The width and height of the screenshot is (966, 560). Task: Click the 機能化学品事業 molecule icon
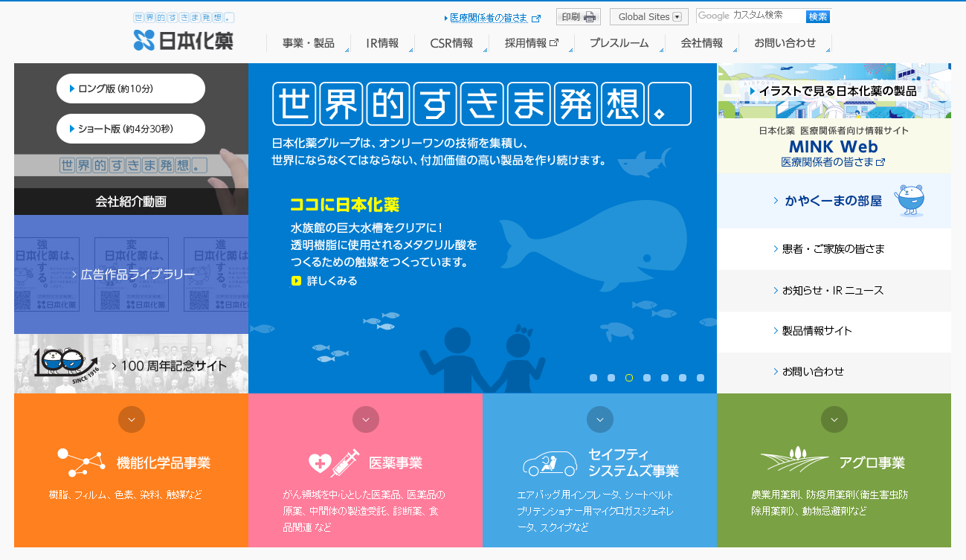point(82,463)
